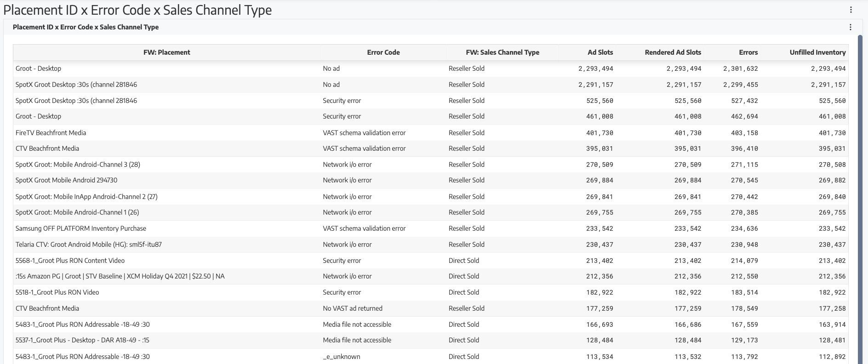The image size is (868, 364).
Task: Sort by FW: Sales Channel Type header
Action: point(503,52)
